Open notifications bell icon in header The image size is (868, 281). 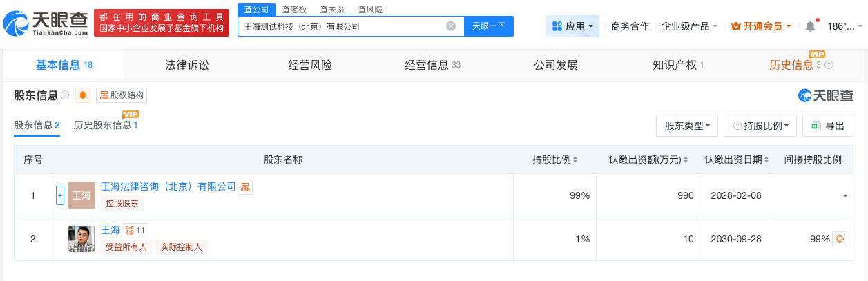(x=810, y=26)
